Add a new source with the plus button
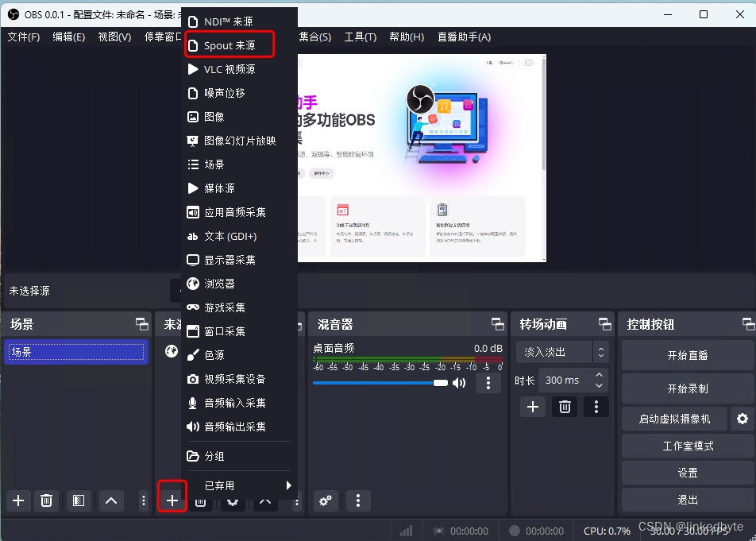The width and height of the screenshot is (756, 541). [172, 500]
